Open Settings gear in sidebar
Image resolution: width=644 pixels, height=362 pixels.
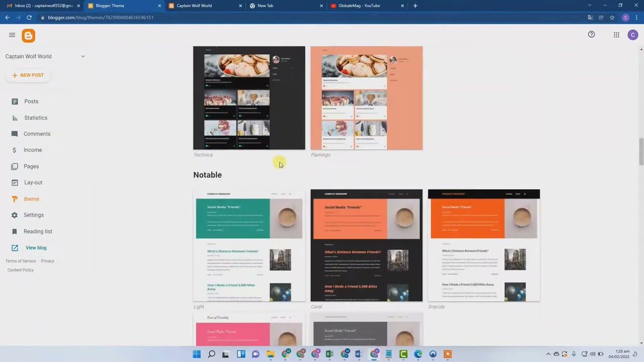(x=15, y=215)
